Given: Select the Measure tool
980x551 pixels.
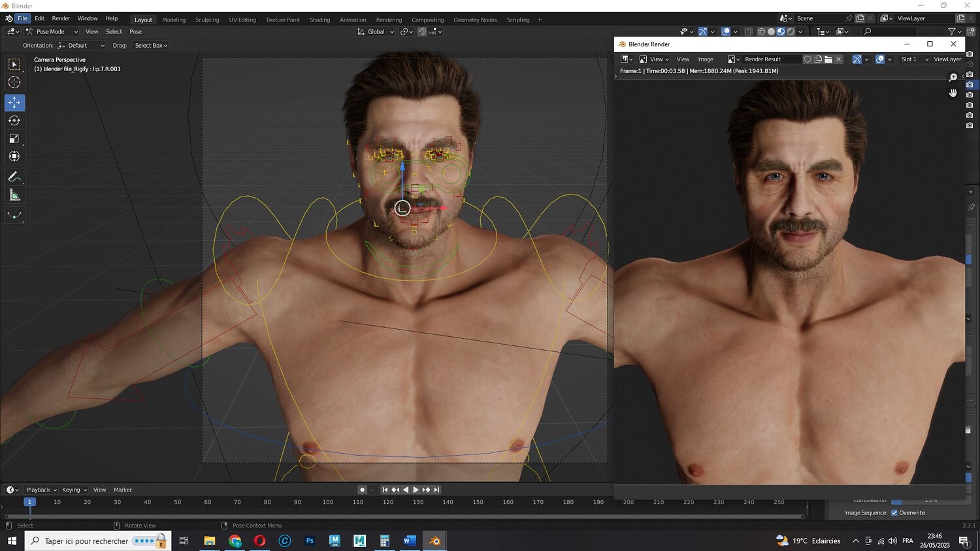Looking at the screenshot, I should 14,195.
